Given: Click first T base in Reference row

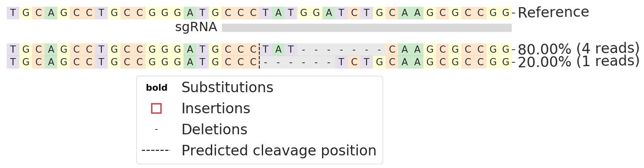Looking at the screenshot, I should [13, 13].
